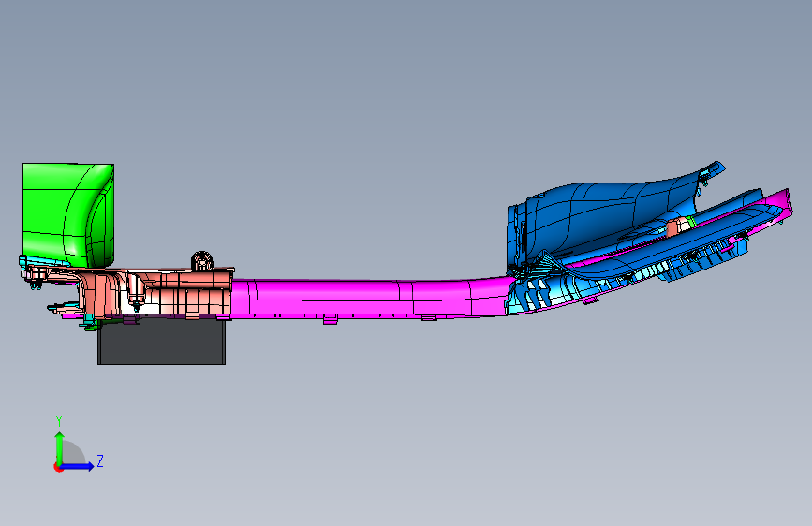Screen dimensions: 812x526
Task: Click the Z label of the coordinate triad
Action: click(100, 460)
